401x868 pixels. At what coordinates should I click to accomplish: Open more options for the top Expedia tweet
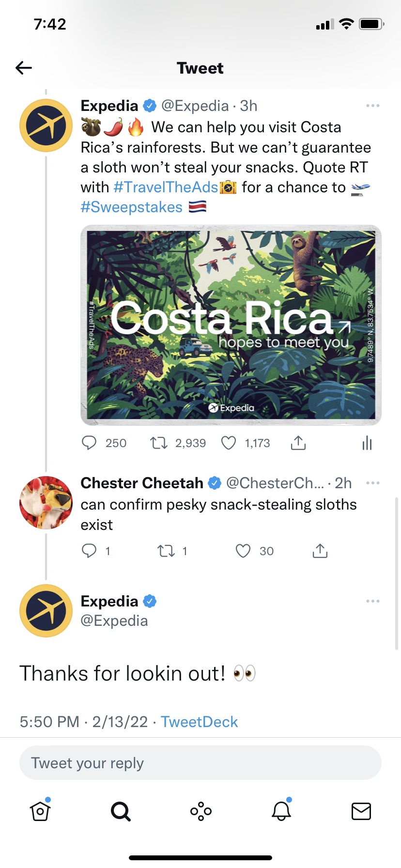372,106
